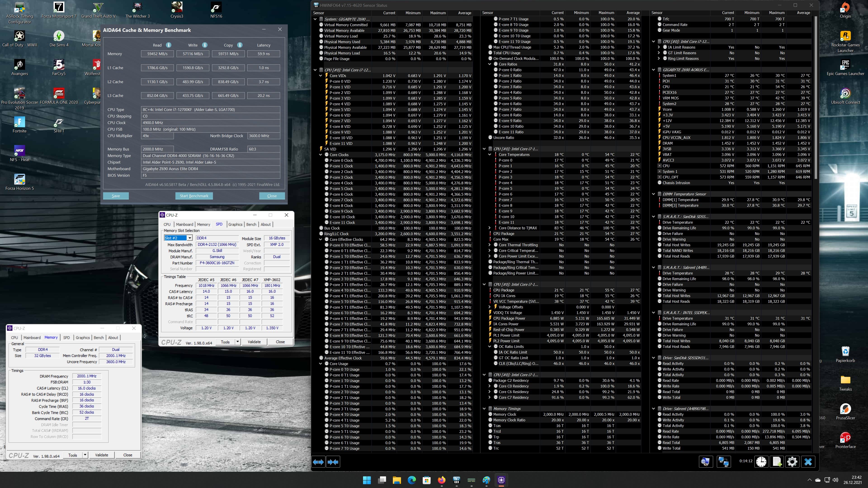The image size is (868, 488).
Task: Click Start Benchmark in AIDA64
Action: coord(194,196)
